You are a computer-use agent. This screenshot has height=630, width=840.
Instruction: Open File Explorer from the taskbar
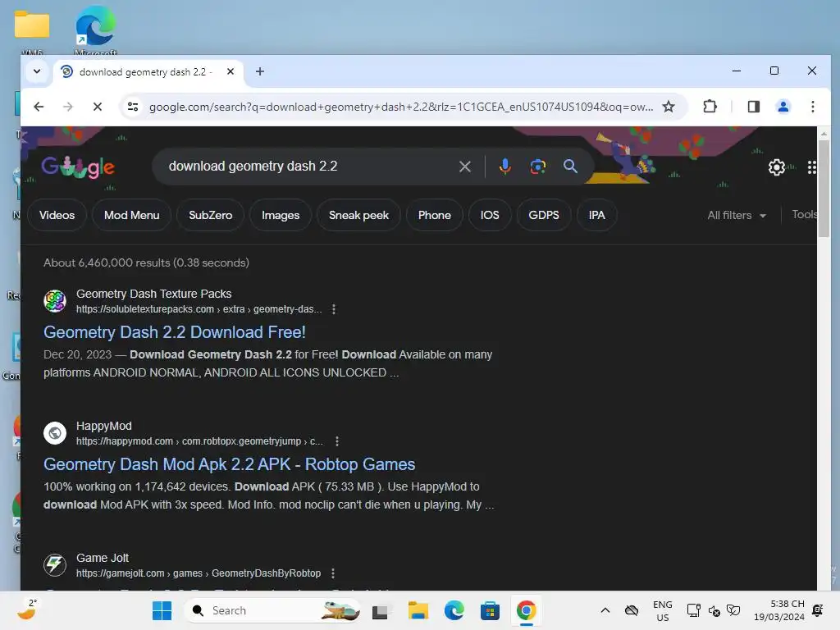(x=418, y=610)
